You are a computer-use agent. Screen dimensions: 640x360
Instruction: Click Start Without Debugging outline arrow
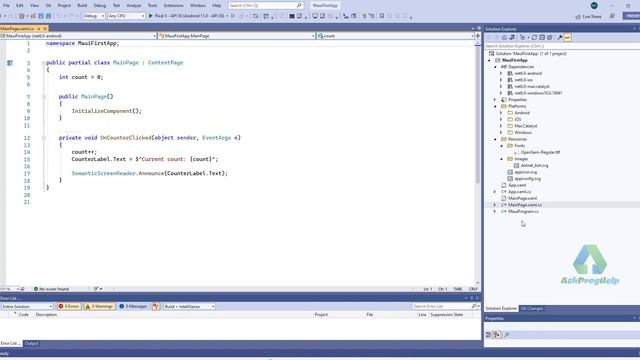(x=233, y=16)
